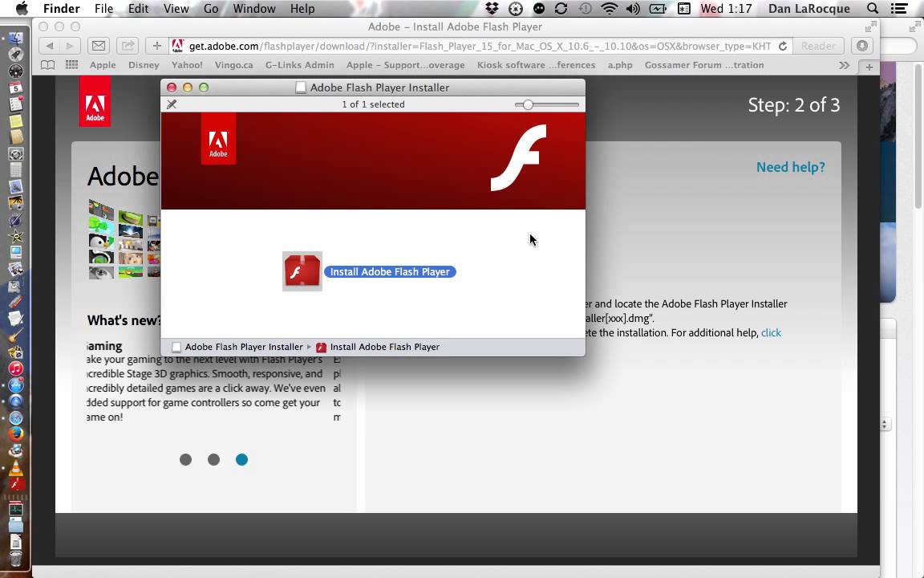This screenshot has height=578, width=924.
Task: Open the volume control in menu bar
Action: pyautogui.click(x=633, y=9)
